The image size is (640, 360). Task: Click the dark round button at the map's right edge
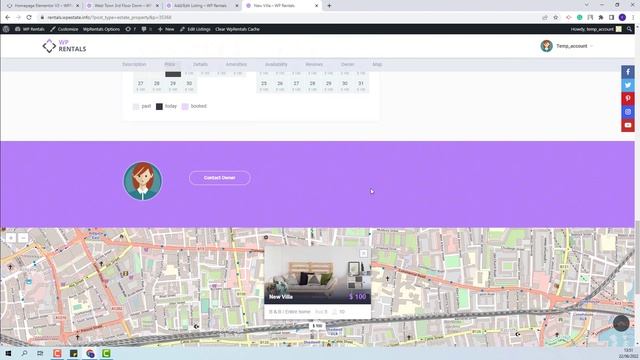621,323
